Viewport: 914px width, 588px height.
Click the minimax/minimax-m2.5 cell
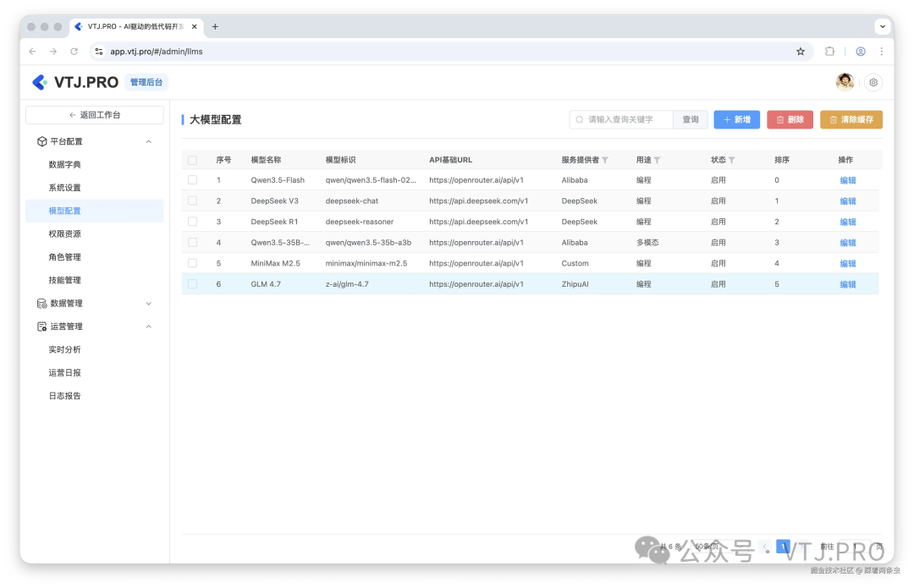pyautogui.click(x=366, y=263)
